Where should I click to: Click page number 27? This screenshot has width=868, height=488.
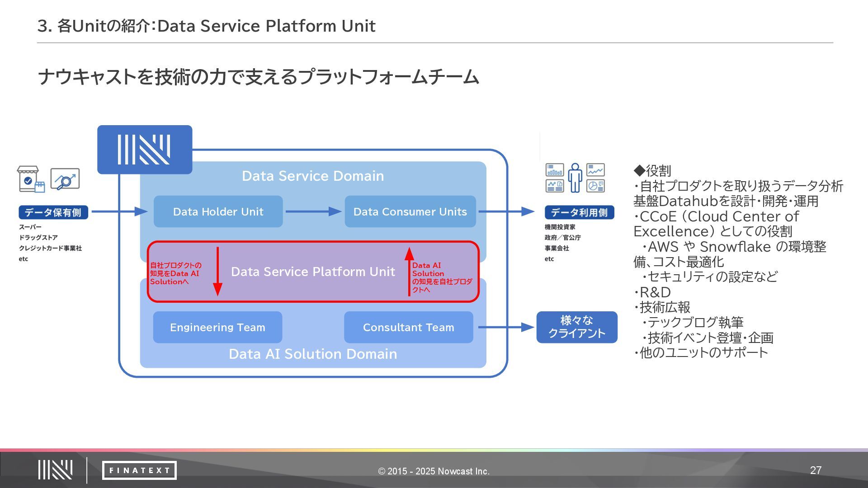coord(816,470)
